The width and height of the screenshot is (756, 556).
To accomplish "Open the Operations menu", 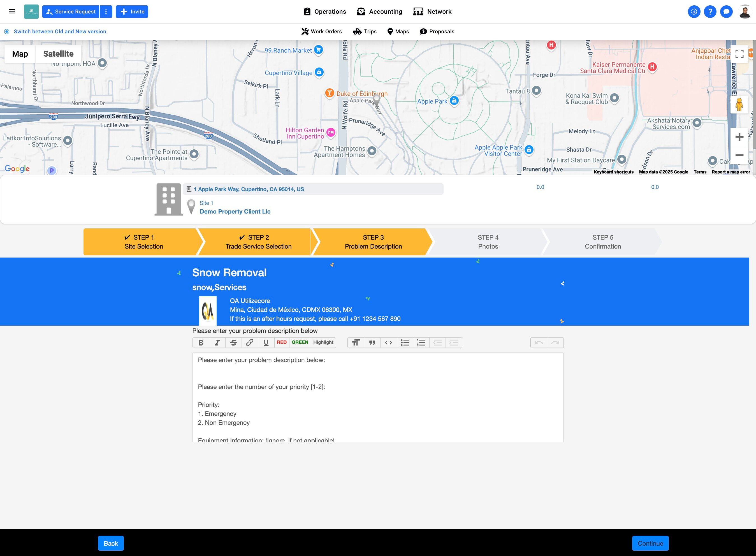I will [325, 12].
